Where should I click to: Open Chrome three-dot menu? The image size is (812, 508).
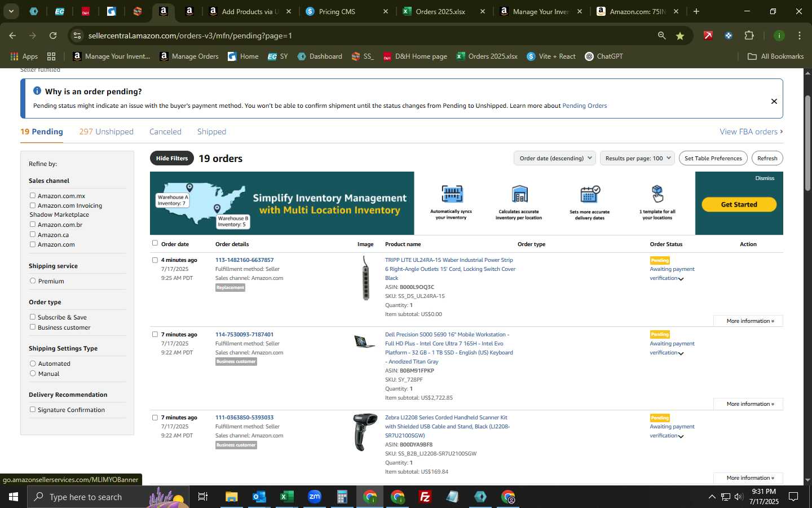point(799,36)
